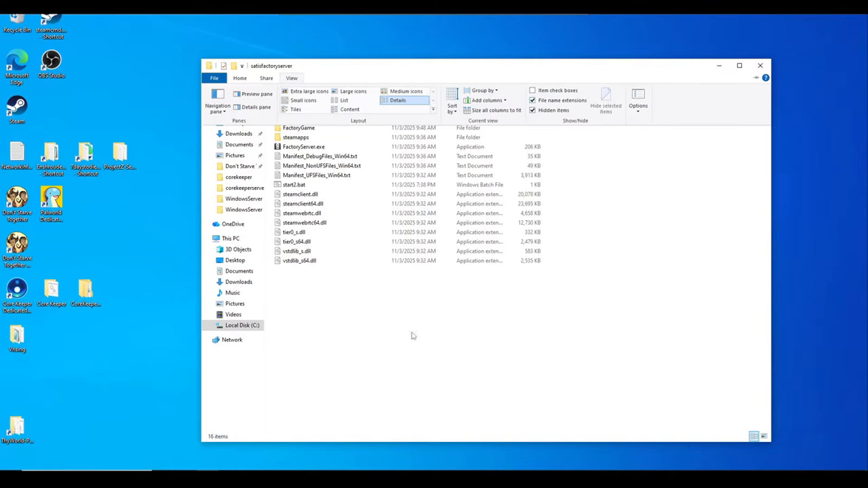Image resolution: width=868 pixels, height=488 pixels.
Task: Collapse the ribbon using pin arrow
Action: tap(756, 78)
